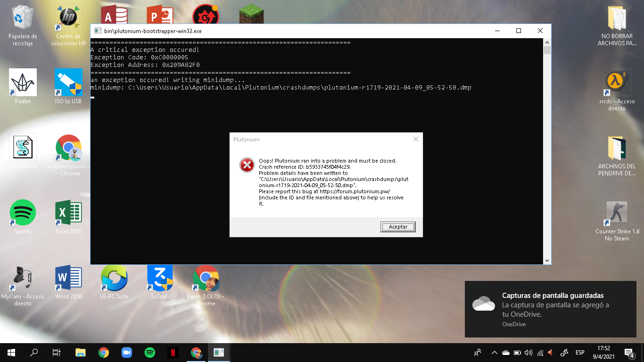The width and height of the screenshot is (644, 362).
Task: Click 'Crash reference ID' text in dialog
Action: tap(305, 167)
